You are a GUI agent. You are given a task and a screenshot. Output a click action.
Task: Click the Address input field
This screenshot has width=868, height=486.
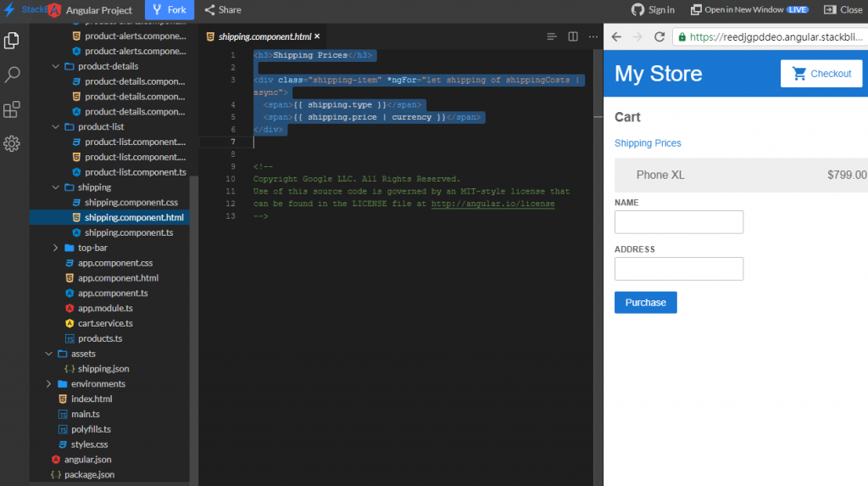pos(679,269)
